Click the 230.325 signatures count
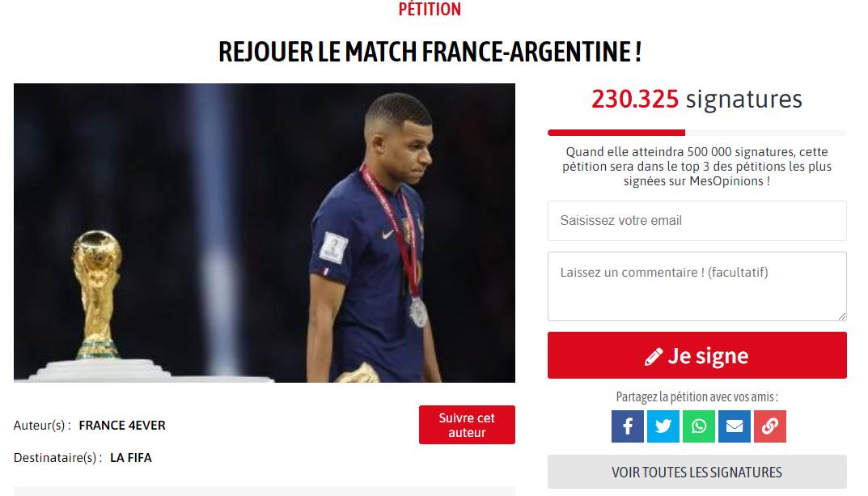868x496 pixels. pos(697,99)
